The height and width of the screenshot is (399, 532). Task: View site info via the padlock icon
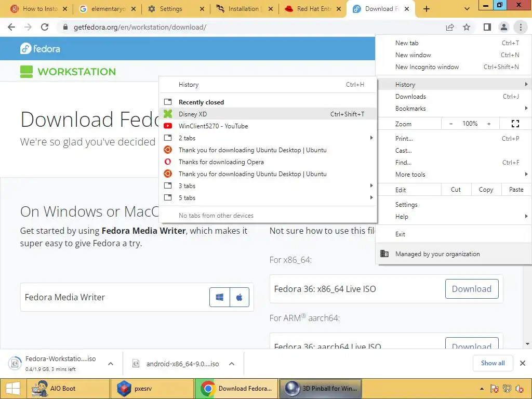point(65,27)
